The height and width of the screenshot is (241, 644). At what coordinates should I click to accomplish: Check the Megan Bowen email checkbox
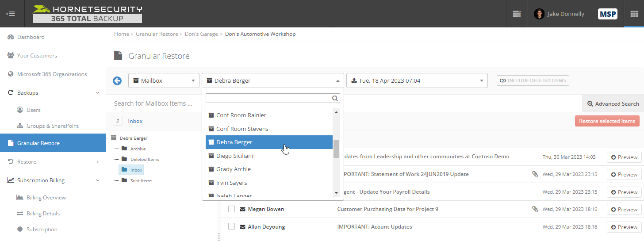point(231,209)
